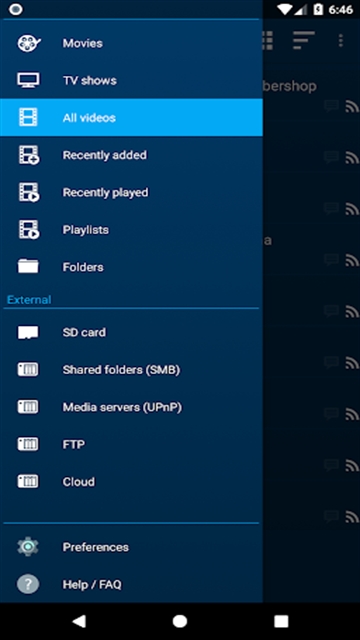Open Cloud storage entry

coord(131,482)
